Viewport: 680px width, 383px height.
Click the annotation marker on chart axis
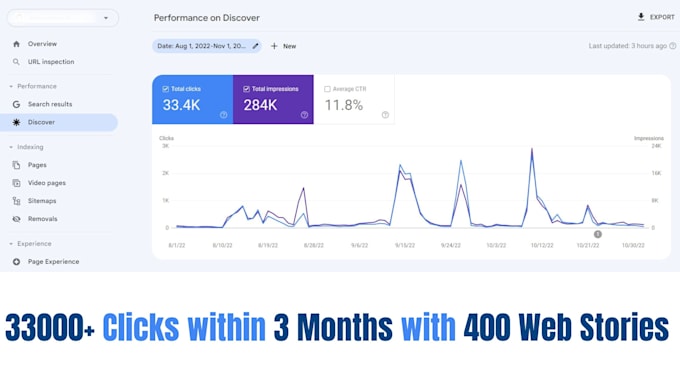pos(598,234)
